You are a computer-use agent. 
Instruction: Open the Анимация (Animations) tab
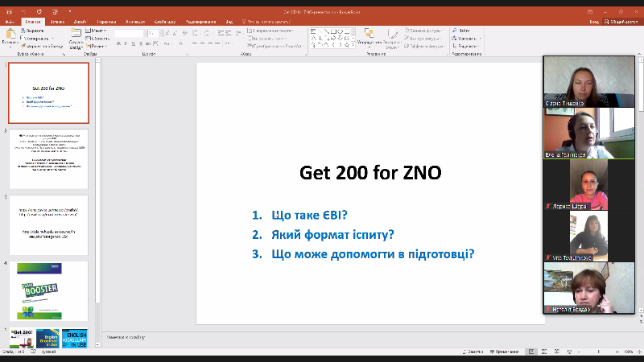click(x=135, y=22)
